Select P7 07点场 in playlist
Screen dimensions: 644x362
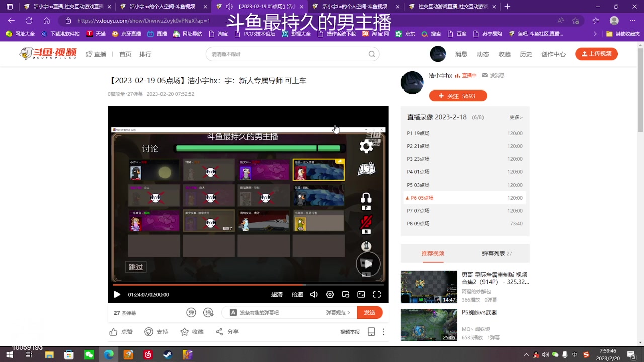pos(465,211)
